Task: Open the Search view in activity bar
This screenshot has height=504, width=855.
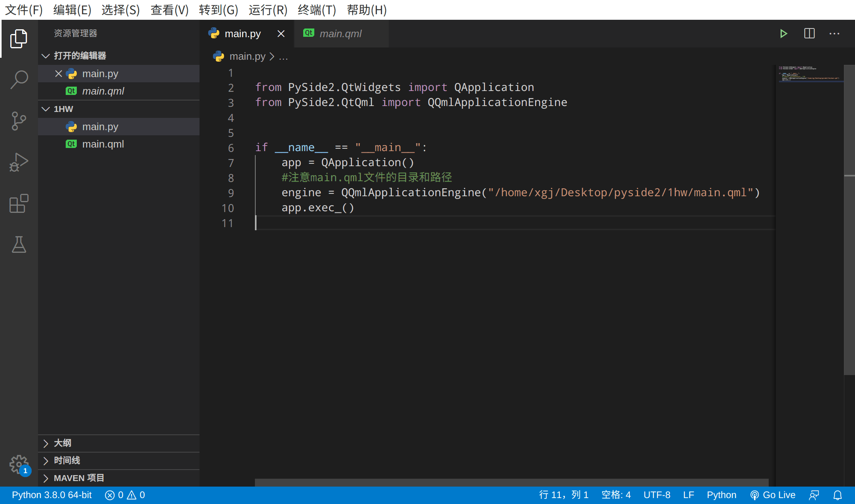Action: click(19, 80)
